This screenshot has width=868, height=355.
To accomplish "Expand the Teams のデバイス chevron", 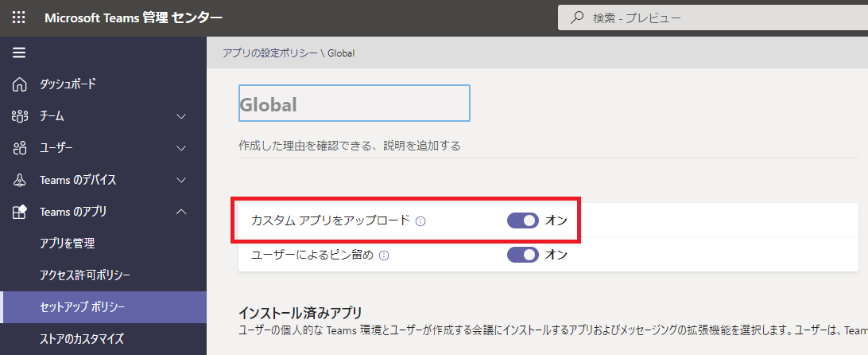I will (x=181, y=180).
